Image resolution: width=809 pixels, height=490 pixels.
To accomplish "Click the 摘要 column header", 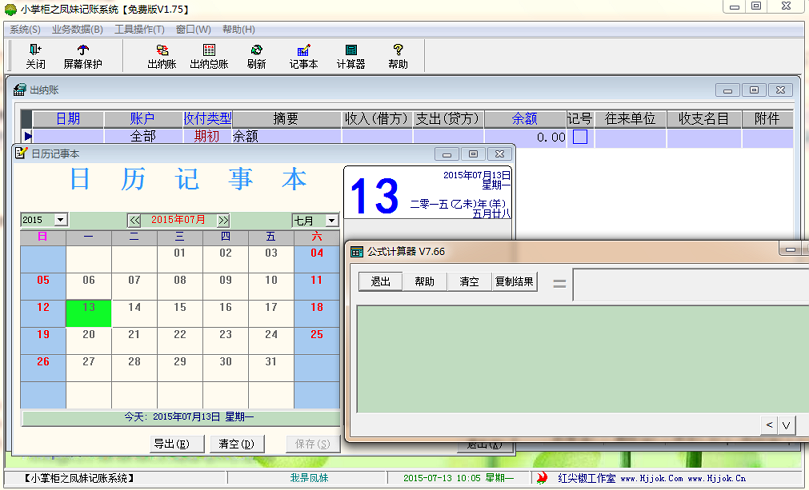I will click(286, 119).
